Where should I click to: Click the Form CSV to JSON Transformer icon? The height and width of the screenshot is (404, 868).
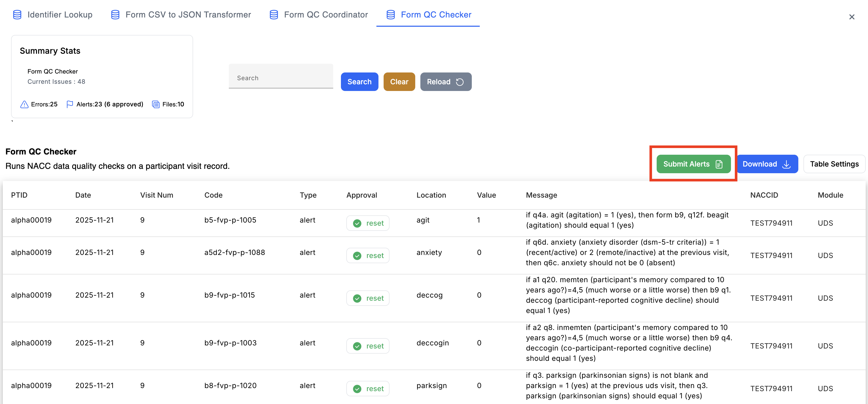click(x=115, y=15)
